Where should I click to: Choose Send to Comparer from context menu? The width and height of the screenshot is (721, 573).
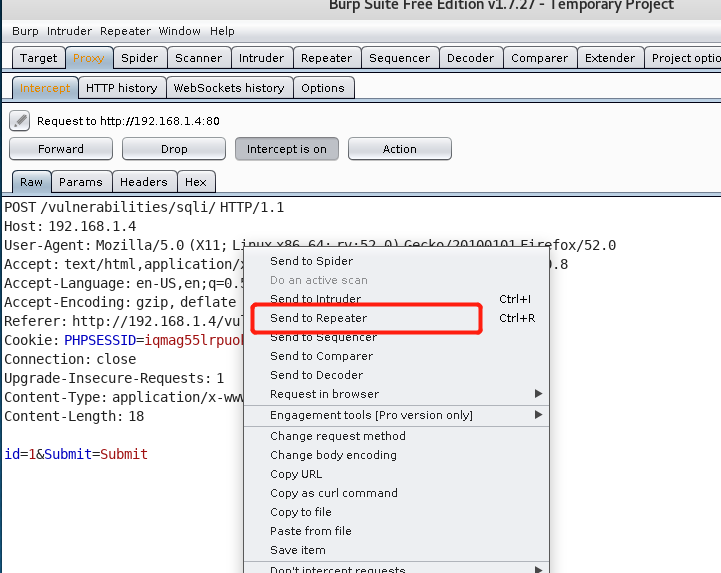pyautogui.click(x=396, y=356)
